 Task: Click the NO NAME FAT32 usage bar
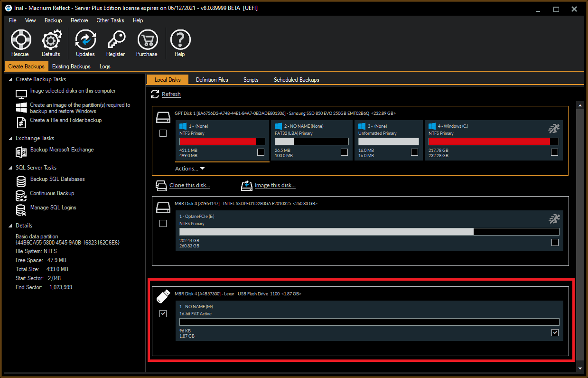(x=311, y=141)
